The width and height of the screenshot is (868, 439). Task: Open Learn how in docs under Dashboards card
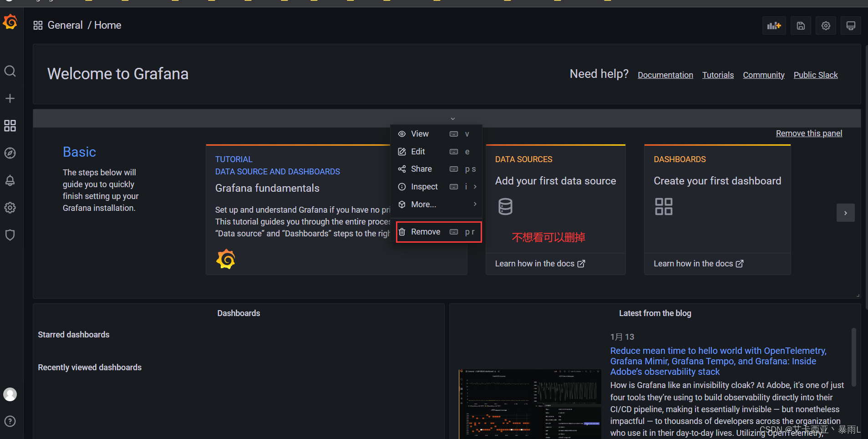pyautogui.click(x=698, y=264)
